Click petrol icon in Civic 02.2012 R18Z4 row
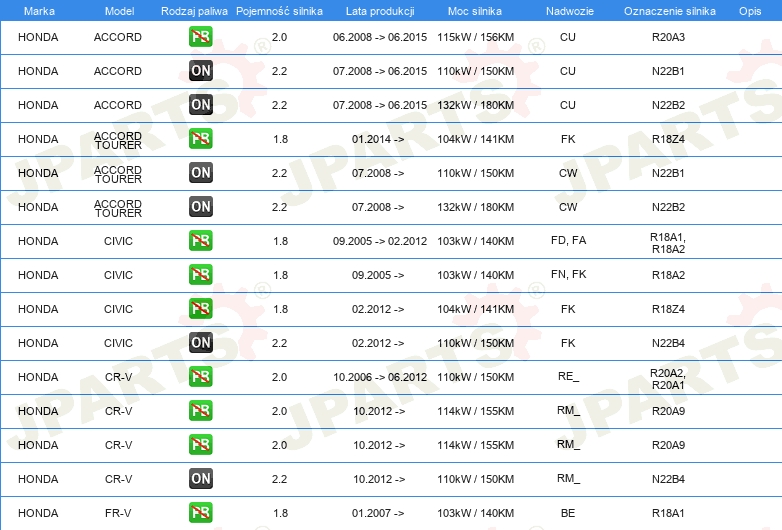Viewport: 782px width, 530px height. (200, 309)
